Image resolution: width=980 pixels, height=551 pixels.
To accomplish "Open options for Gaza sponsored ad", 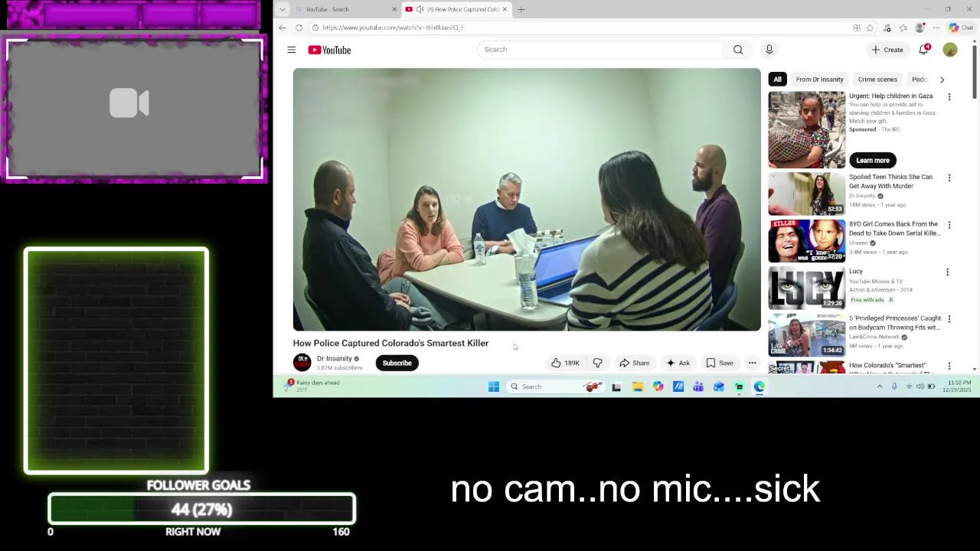I will [949, 97].
